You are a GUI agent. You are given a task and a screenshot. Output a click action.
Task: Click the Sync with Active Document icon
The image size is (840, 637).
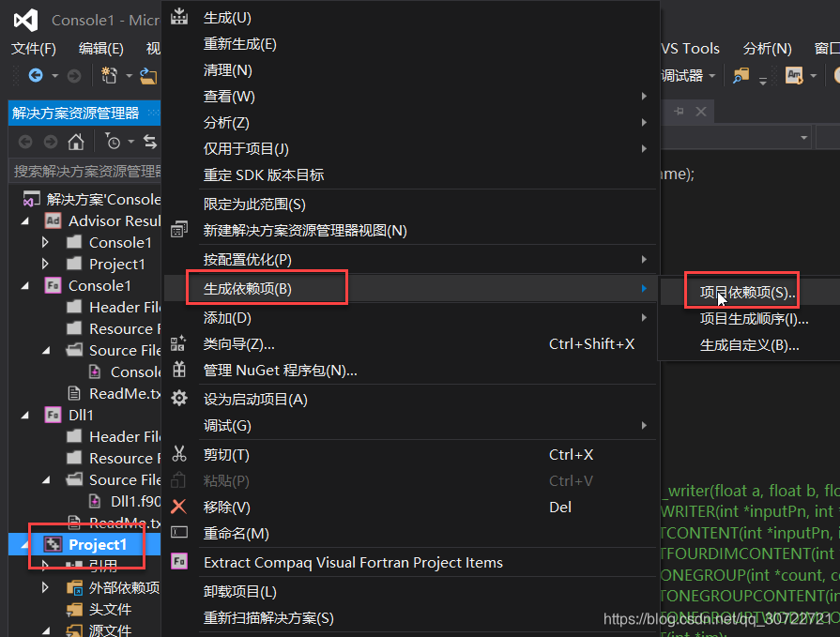click(150, 143)
